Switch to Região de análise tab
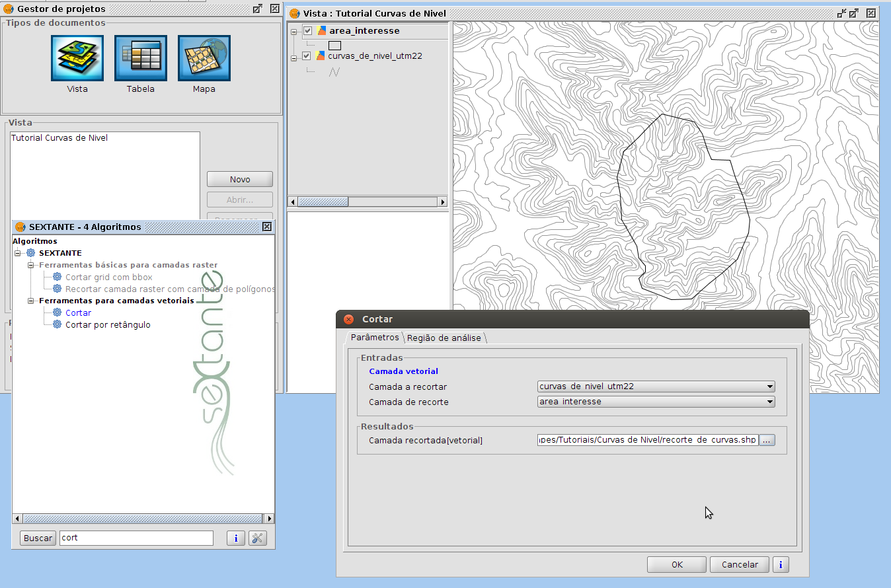Viewport: 891px width, 588px height. pos(444,338)
